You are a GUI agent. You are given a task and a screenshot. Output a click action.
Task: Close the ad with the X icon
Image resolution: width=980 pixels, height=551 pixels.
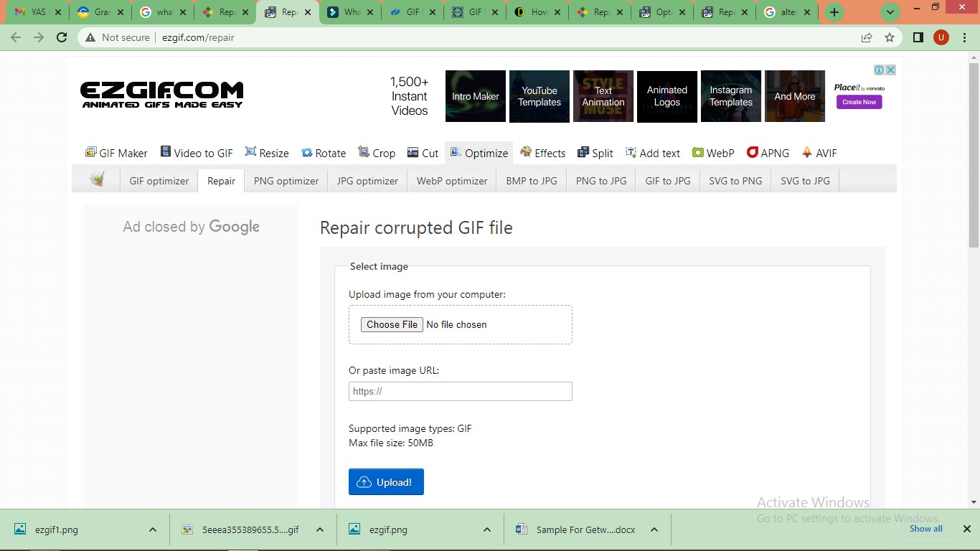click(890, 70)
